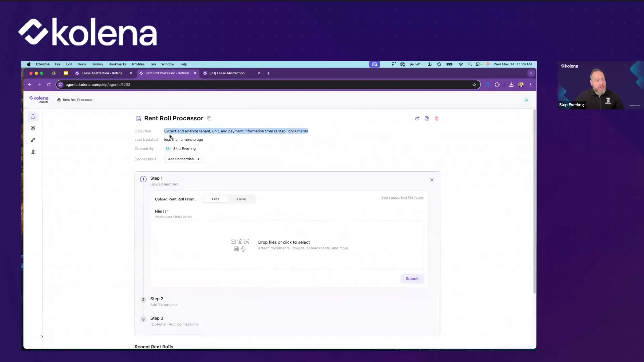
Task: Click the red delete trash icon
Action: pos(437,118)
